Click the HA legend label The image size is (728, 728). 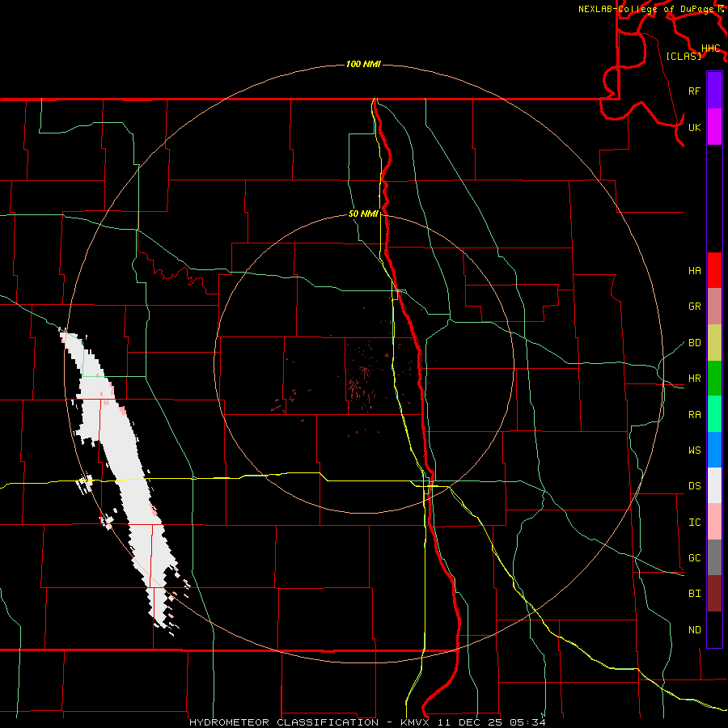(694, 270)
